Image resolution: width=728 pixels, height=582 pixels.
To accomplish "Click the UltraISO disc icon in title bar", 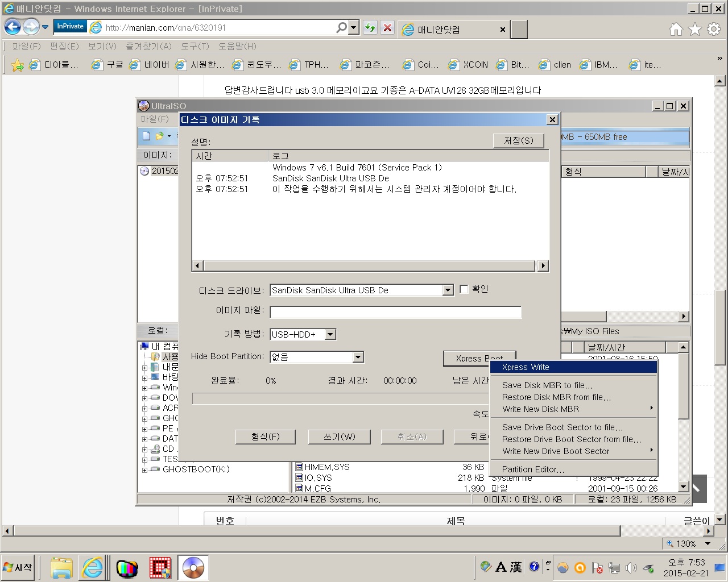I will (x=144, y=106).
